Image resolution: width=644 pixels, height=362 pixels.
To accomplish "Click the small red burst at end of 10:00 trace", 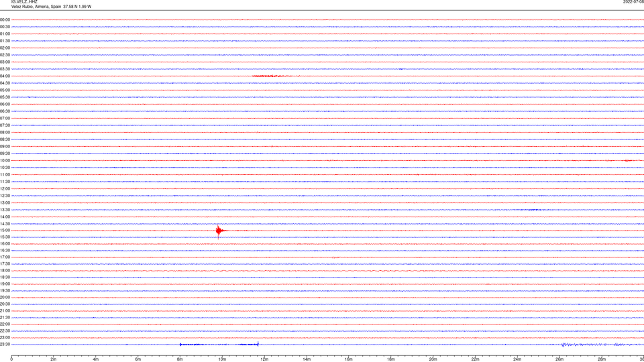I will click(x=628, y=160).
